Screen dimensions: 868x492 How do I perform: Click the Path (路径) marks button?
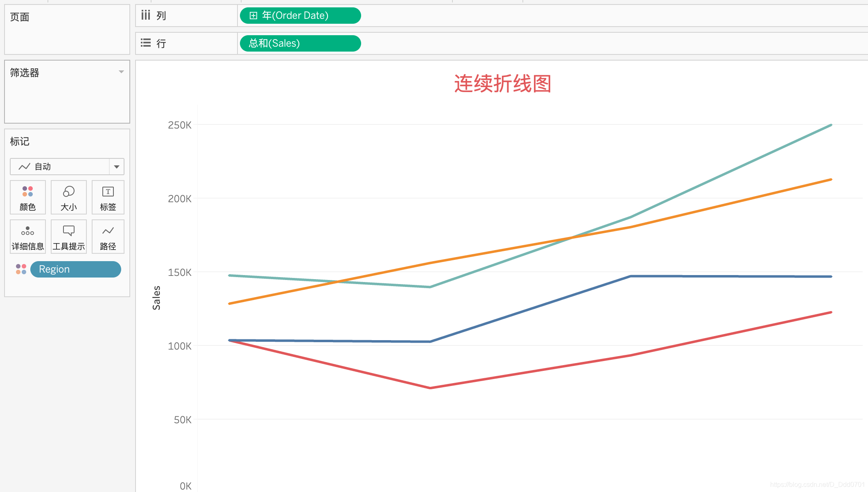coord(108,237)
